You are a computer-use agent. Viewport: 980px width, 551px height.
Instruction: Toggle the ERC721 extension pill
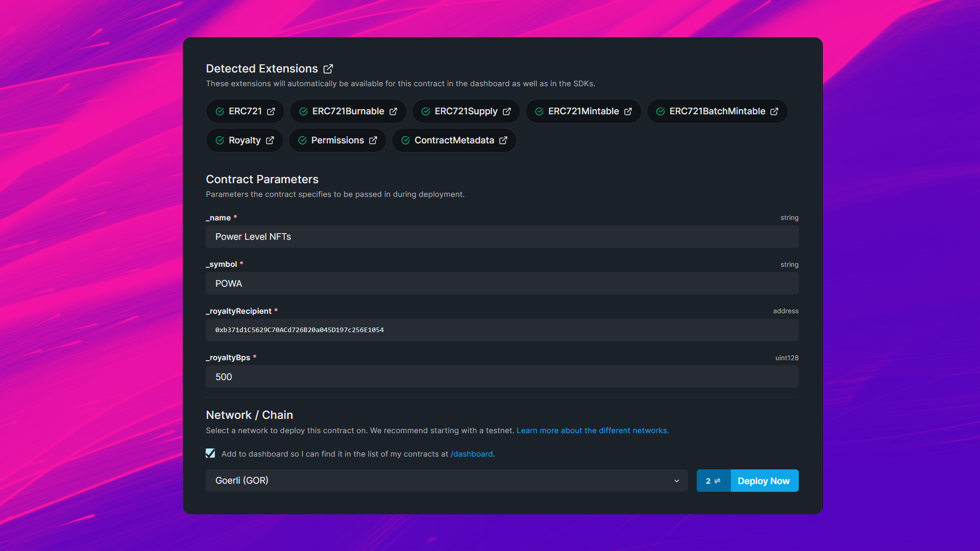tap(245, 111)
